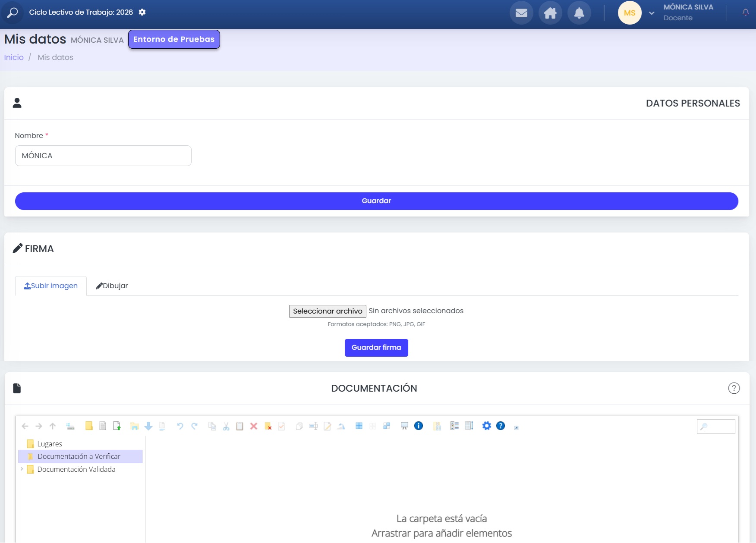
Task: Click the document icon beside Documentación
Action: point(17,388)
